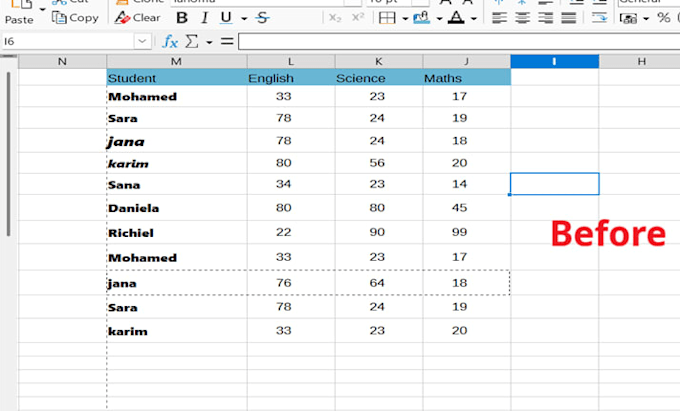Select highlighted column I header
Image resolution: width=680 pixels, height=411 pixels.
coord(555,62)
